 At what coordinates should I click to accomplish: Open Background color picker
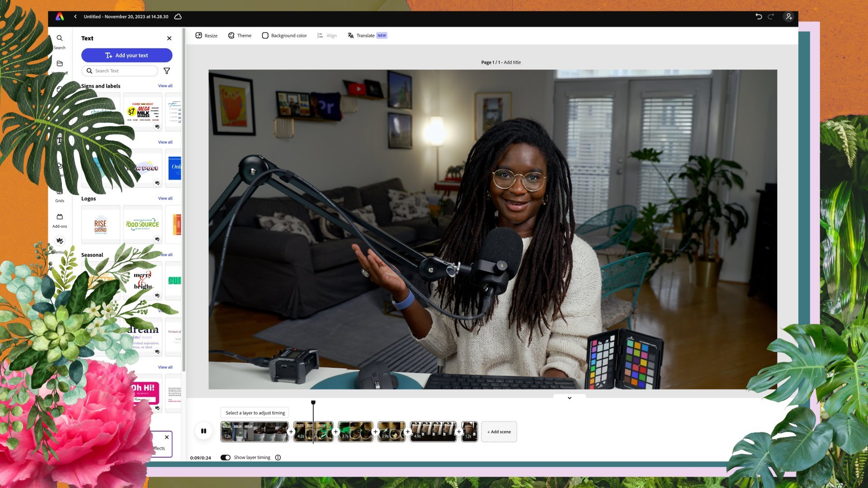pyautogui.click(x=284, y=36)
